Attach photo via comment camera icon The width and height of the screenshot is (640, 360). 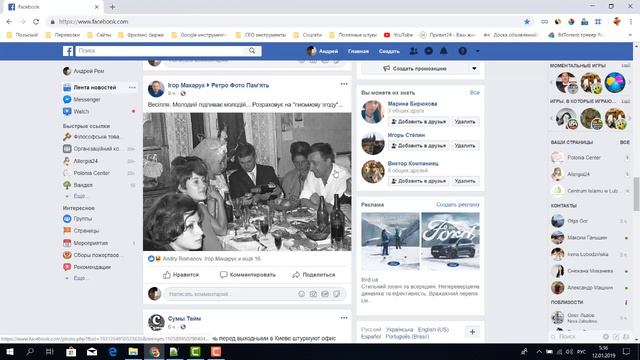tap(313, 294)
